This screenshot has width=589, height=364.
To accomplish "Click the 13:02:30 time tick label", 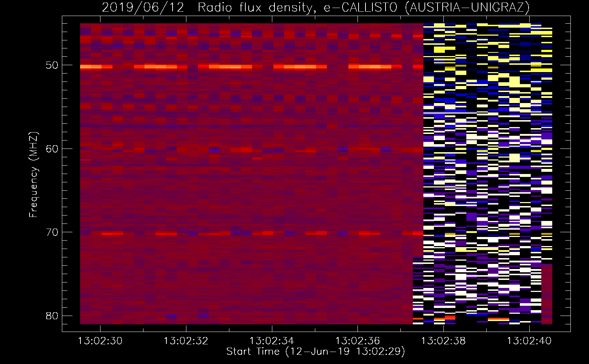I will click(100, 341).
